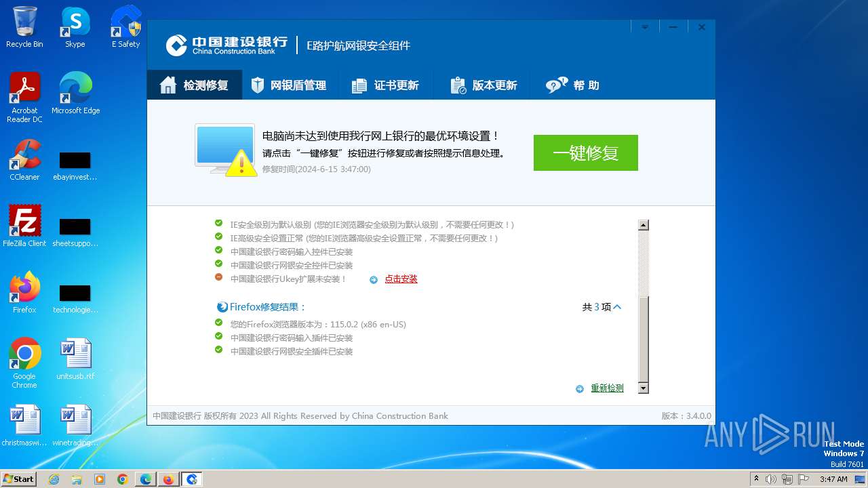Open Acrobat Reader DC desktop icon
Image resolution: width=868 pixels, height=488 pixels.
click(x=24, y=98)
